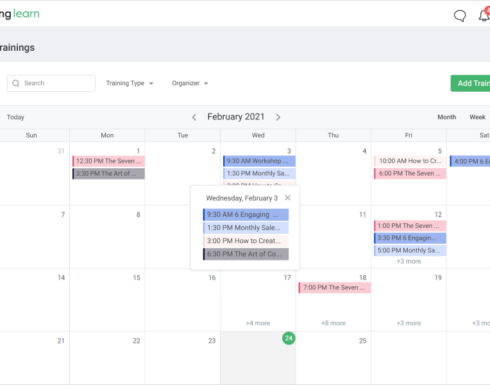Open the 4:00 PM 6 En Saturday event
Image resolution: width=490 pixels, height=385 pixels.
(x=470, y=161)
